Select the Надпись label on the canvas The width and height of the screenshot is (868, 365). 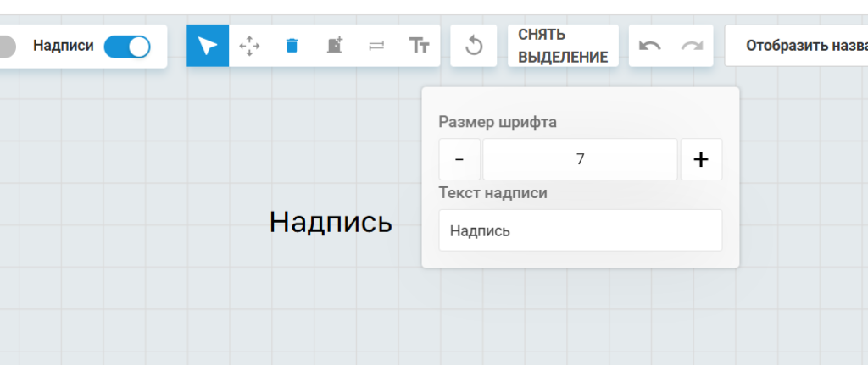pyautogui.click(x=331, y=223)
